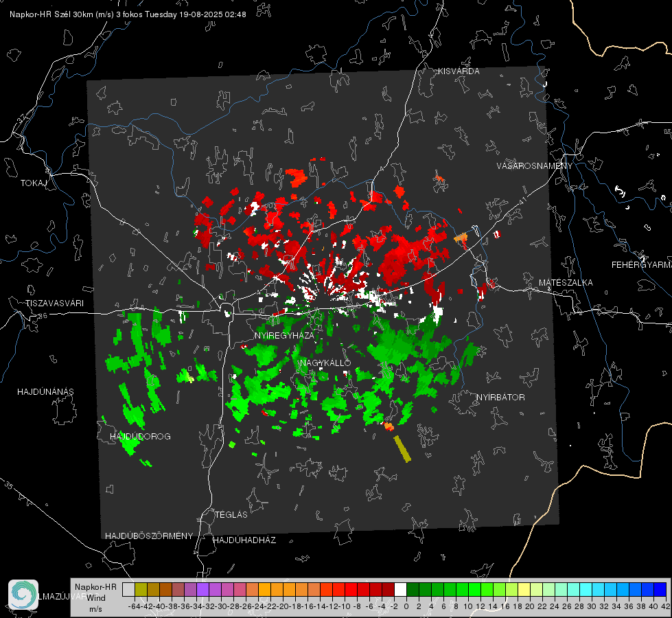Pick the deep blue swatch ending at 42
This screenshot has height=618, width=672.
(660, 589)
